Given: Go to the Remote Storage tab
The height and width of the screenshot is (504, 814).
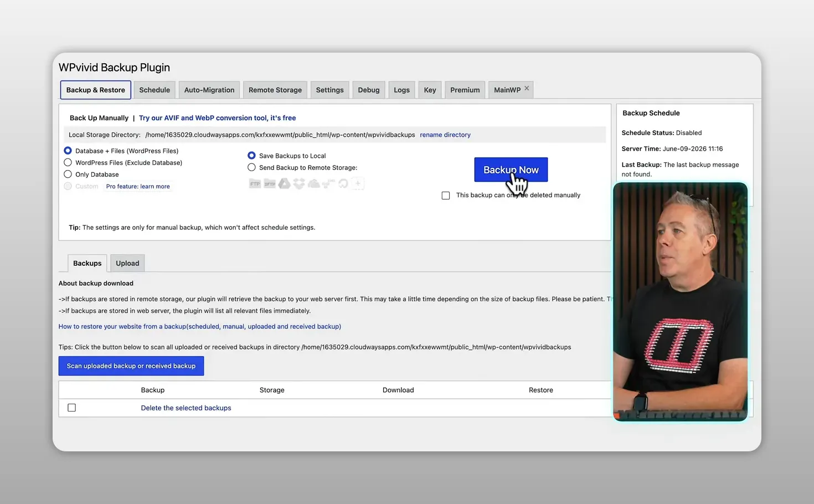Looking at the screenshot, I should 275,90.
